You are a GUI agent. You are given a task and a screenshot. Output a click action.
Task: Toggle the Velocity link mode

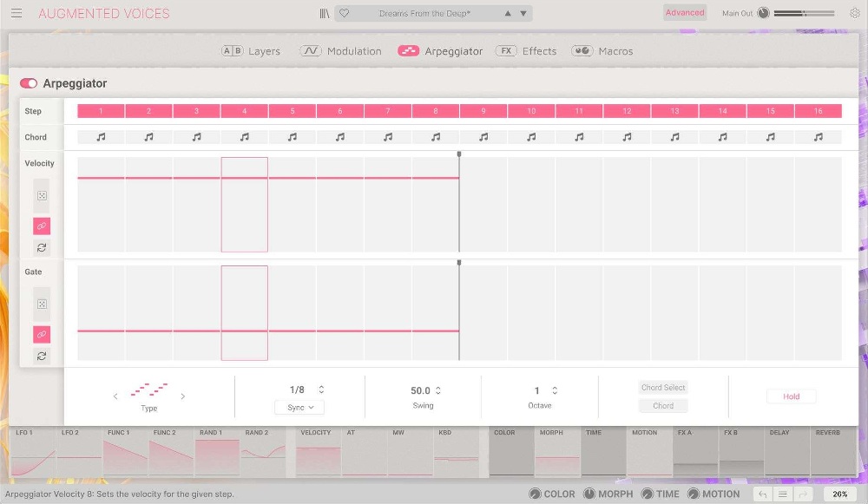(x=40, y=226)
